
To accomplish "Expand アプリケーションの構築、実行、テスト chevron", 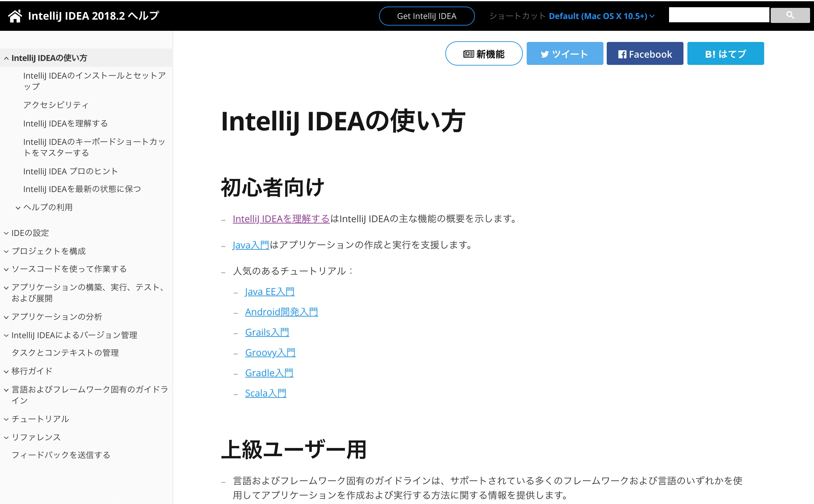I will [x=6, y=288].
